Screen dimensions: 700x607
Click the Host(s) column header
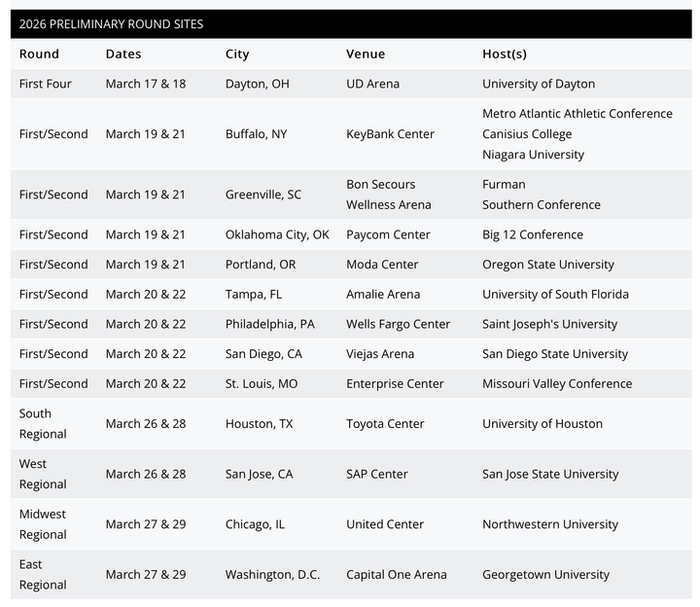tap(505, 54)
